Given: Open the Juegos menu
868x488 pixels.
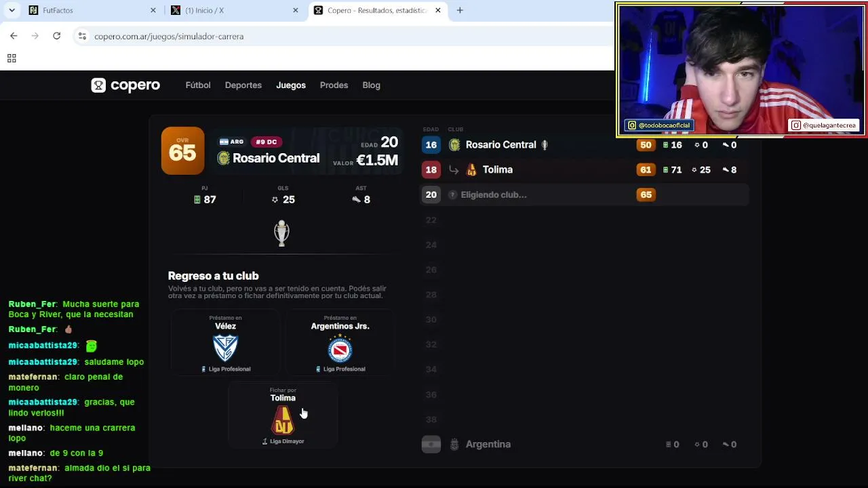Looking at the screenshot, I should coord(291,85).
